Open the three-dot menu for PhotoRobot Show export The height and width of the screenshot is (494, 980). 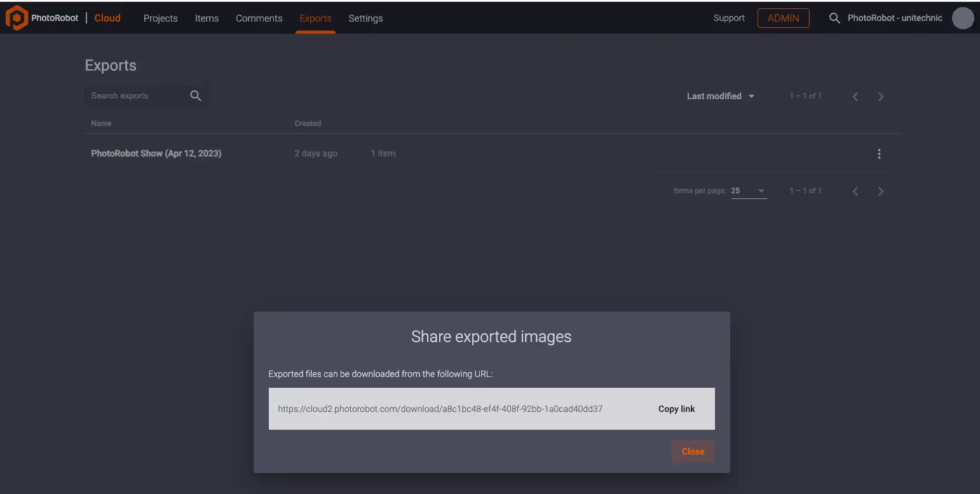[879, 154]
